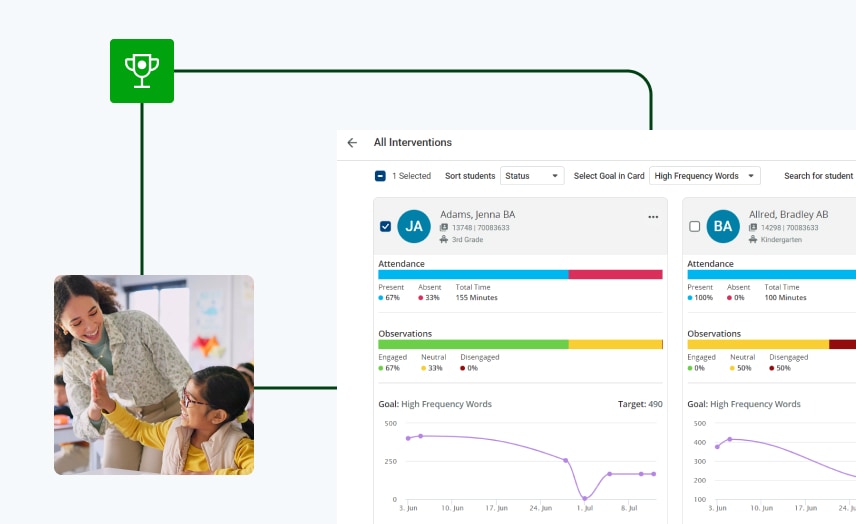The width and height of the screenshot is (856, 524).
Task: Click the 1 Selected label
Action: (411, 176)
